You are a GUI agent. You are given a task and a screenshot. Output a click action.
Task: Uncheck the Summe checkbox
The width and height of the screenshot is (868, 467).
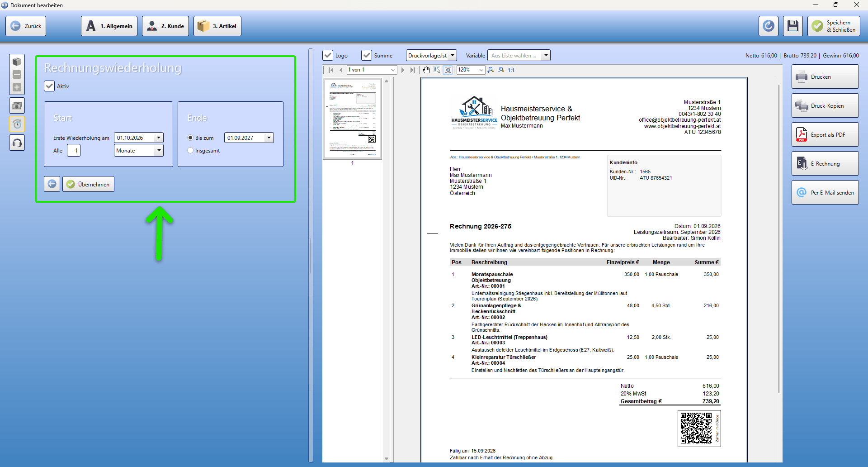367,55
